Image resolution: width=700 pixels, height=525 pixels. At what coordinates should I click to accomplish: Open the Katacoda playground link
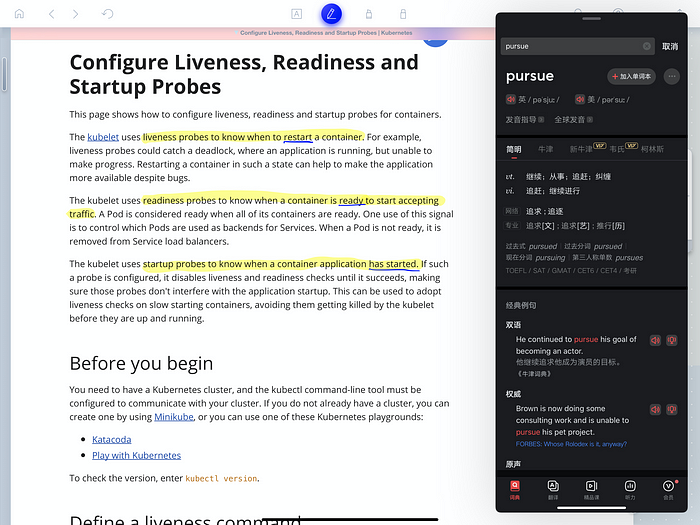pos(112,439)
